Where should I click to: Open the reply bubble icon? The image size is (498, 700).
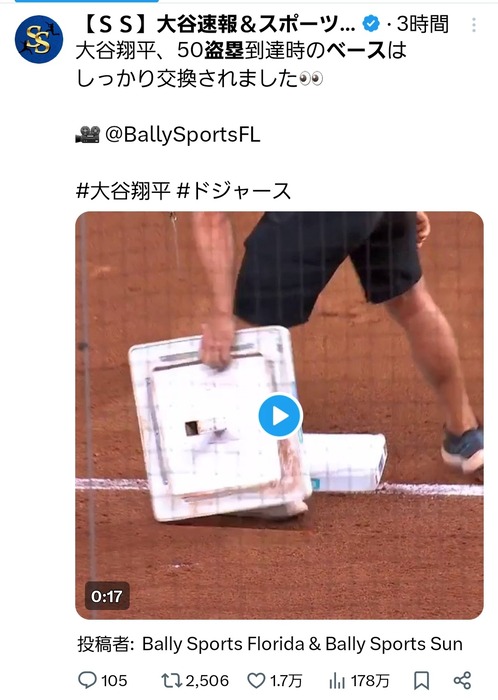pos(87,680)
